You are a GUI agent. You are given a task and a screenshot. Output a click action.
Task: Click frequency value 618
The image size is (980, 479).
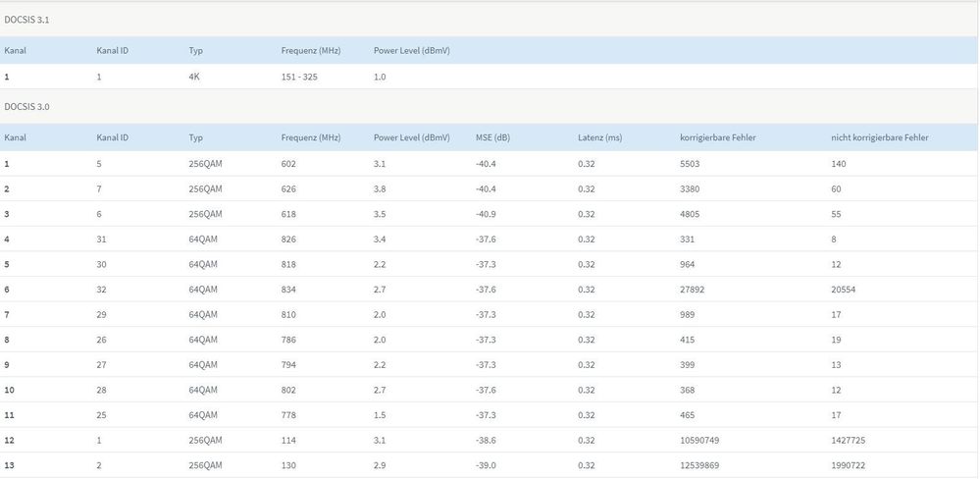(288, 214)
